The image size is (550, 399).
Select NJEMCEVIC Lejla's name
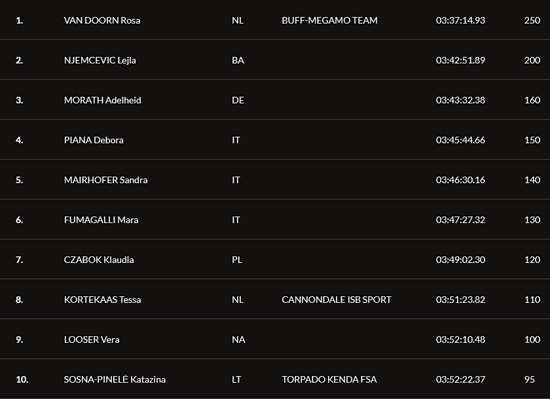coord(100,60)
